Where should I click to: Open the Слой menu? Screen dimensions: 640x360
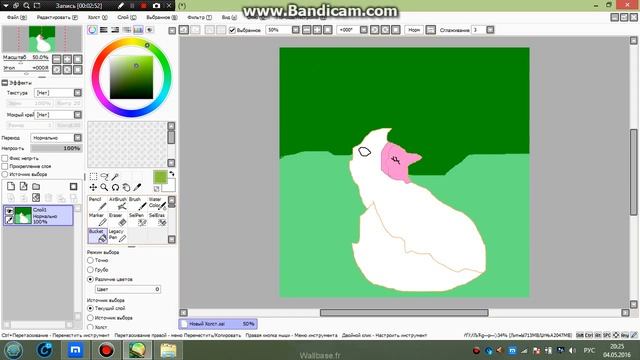click(x=127, y=18)
